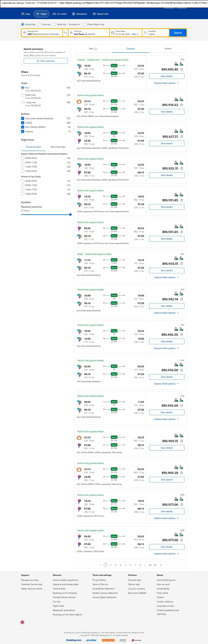Click the price info icon beside BRL890.49
208x644 pixels.
[x=181, y=70]
